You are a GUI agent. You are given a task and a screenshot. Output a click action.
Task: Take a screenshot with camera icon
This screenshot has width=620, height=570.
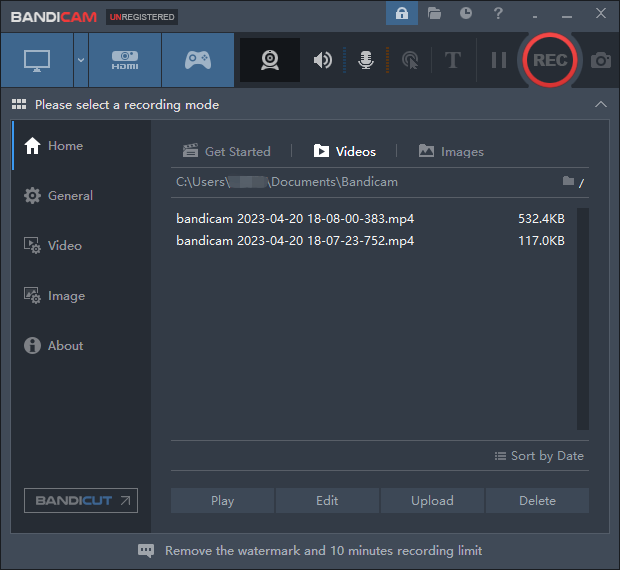601,60
